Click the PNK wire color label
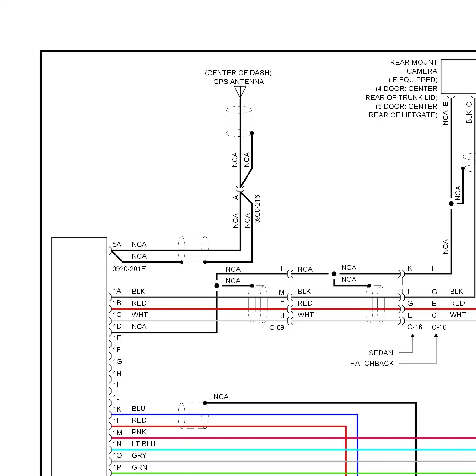476x476 pixels. click(x=139, y=432)
